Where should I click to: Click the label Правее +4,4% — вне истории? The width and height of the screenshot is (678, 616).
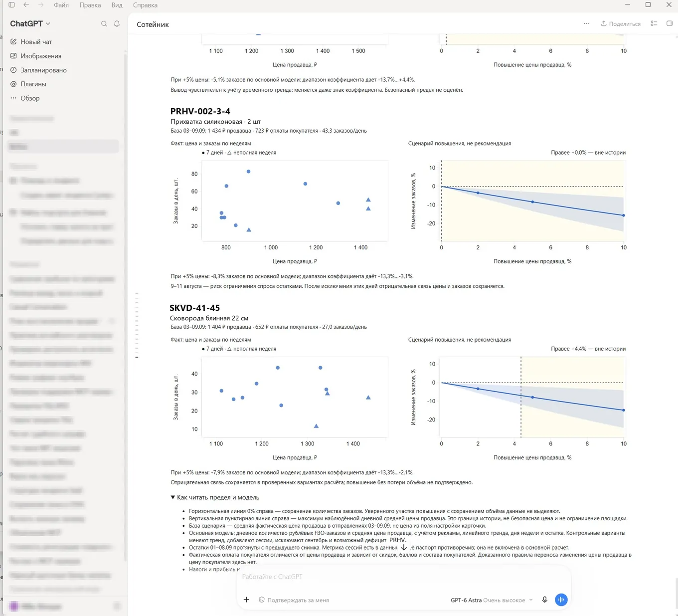click(x=588, y=349)
